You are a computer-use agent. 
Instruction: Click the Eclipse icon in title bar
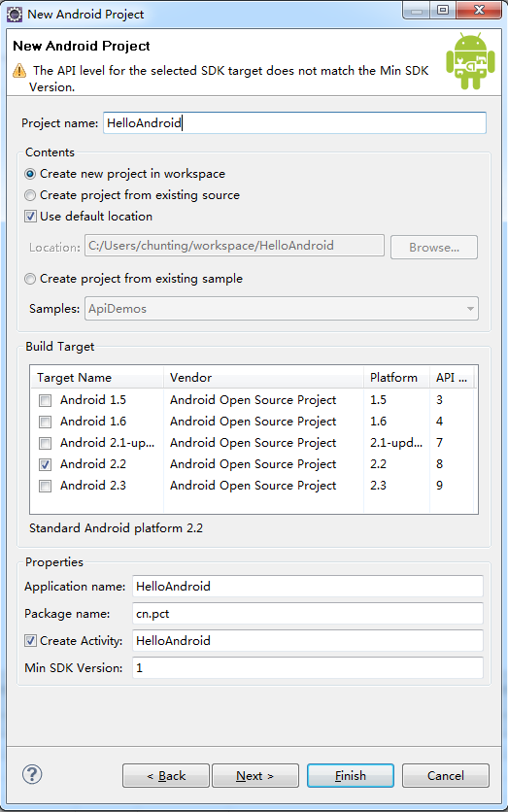pyautogui.click(x=15, y=14)
